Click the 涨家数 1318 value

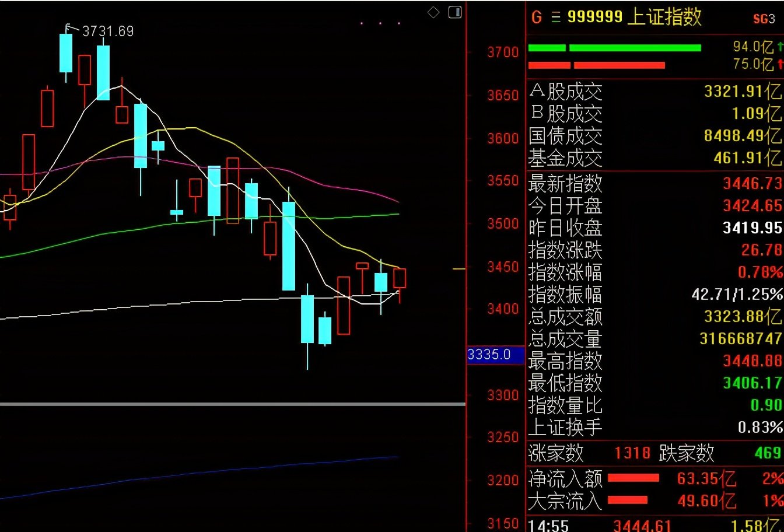coord(632,453)
